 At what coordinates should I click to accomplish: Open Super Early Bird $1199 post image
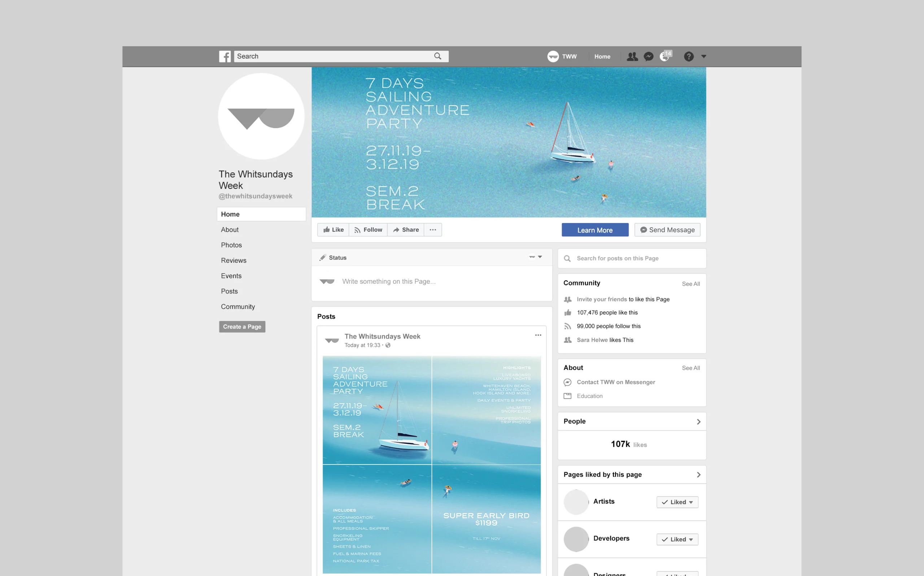pyautogui.click(x=487, y=519)
